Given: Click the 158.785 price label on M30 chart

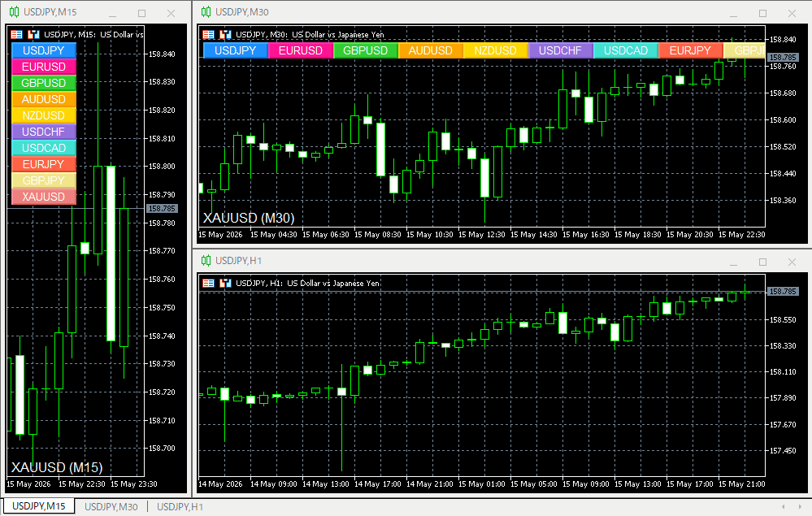Looking at the screenshot, I should click(783, 58).
